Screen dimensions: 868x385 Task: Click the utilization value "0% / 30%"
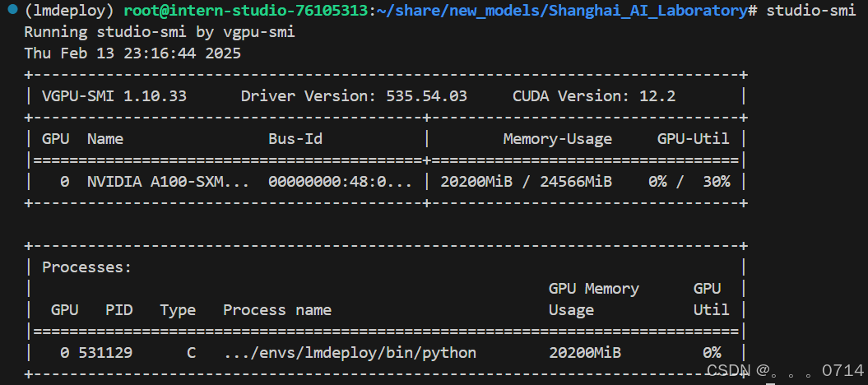[x=689, y=182]
